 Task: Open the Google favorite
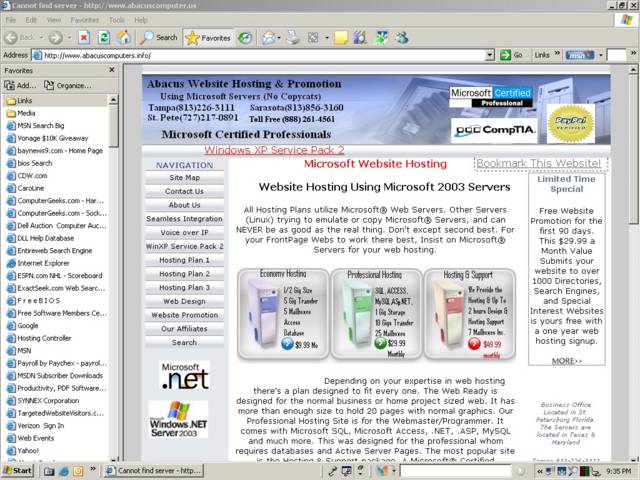[x=23, y=326]
